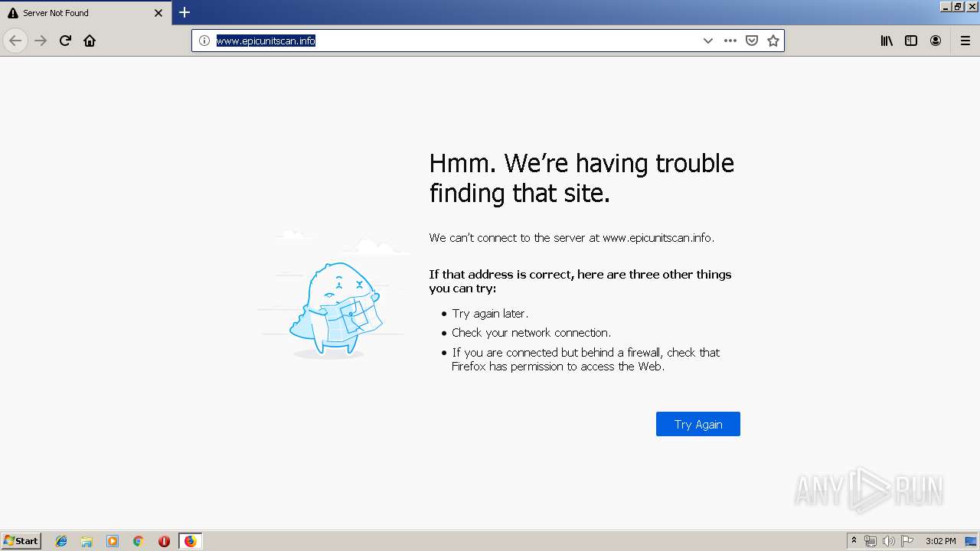Click the "Try again later." text
This screenshot has height=551, width=980.
(x=490, y=314)
